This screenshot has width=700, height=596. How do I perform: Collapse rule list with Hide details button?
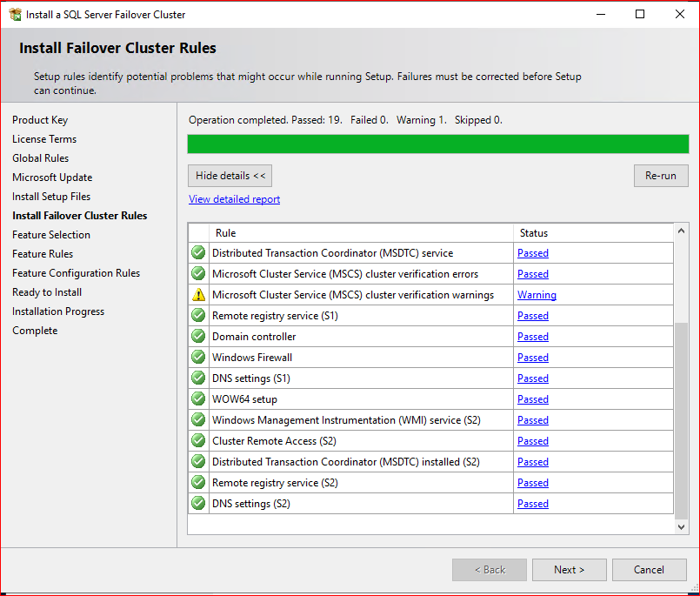[x=230, y=176]
